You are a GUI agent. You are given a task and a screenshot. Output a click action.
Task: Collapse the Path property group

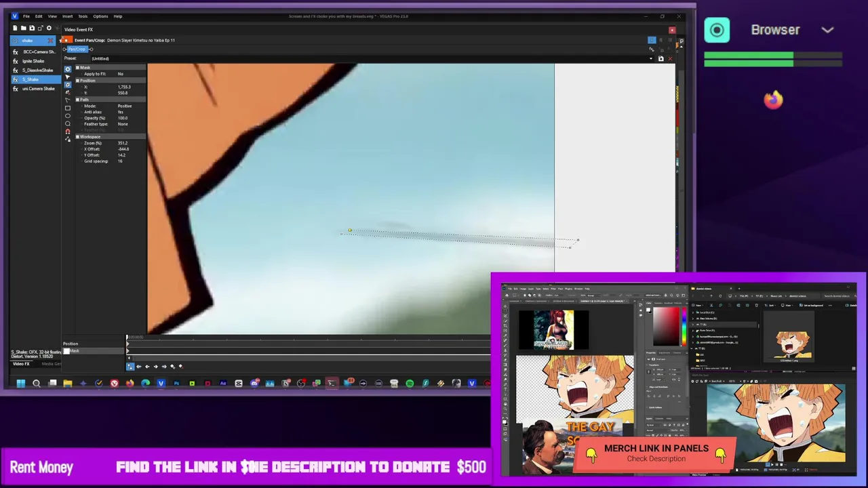click(x=77, y=100)
